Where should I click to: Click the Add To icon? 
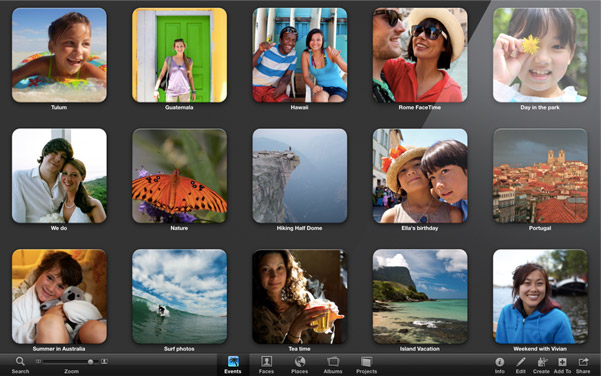(x=562, y=362)
